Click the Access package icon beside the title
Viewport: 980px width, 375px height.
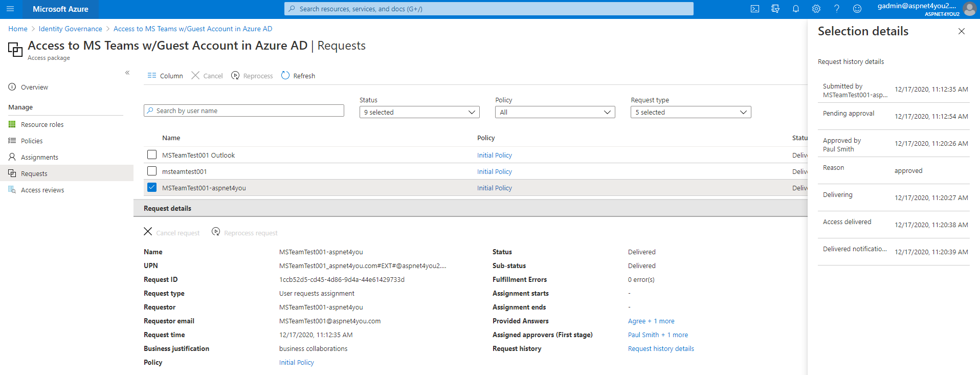pos(15,50)
